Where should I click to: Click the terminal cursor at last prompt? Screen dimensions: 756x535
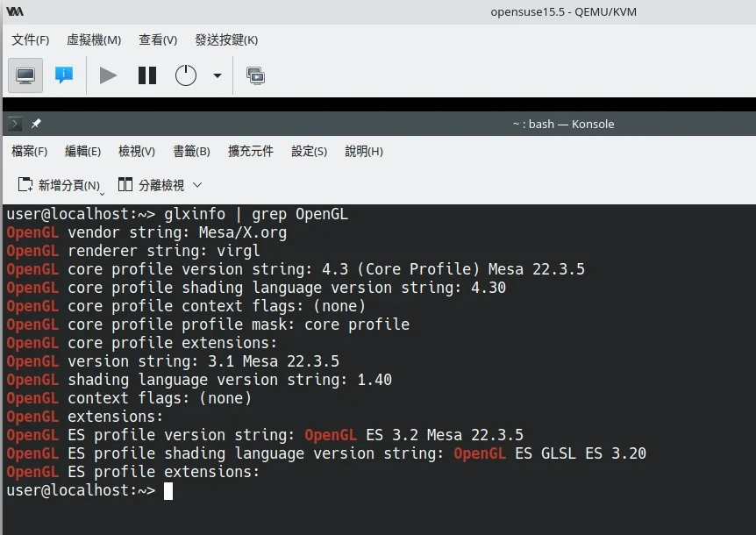coord(168,491)
